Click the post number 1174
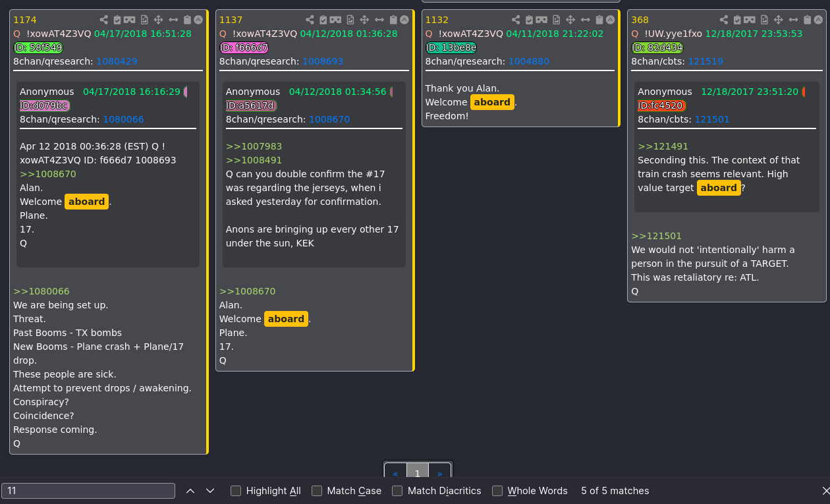Viewport: 830px width, 504px height. (x=24, y=20)
